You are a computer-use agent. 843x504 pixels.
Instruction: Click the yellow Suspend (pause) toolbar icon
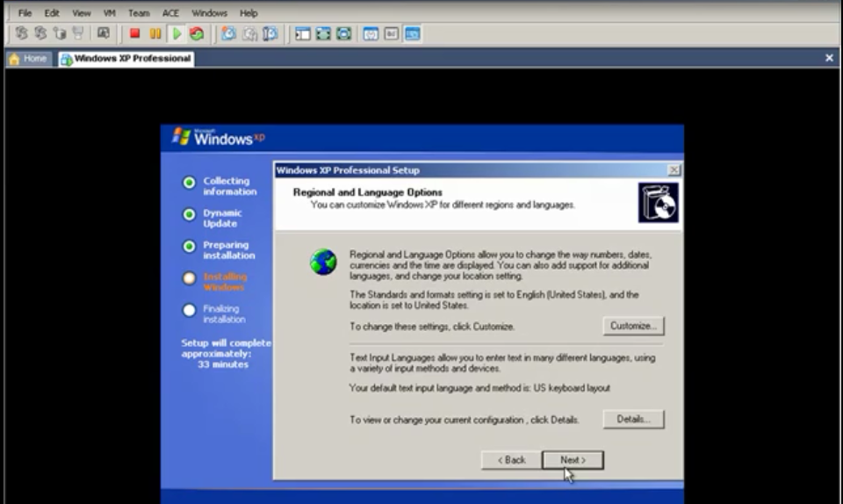[x=155, y=34]
